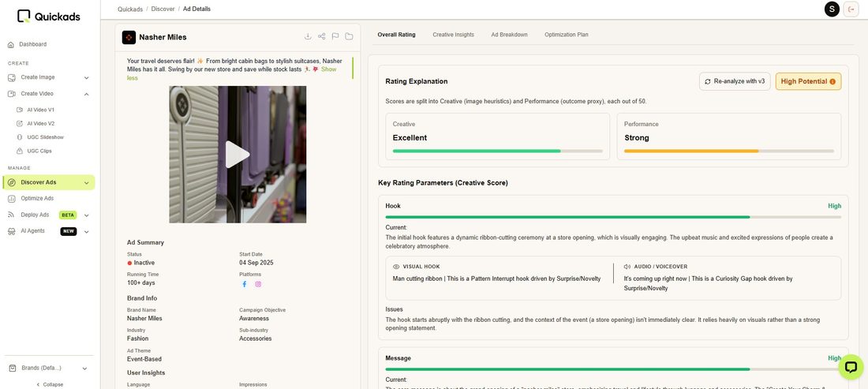The width and height of the screenshot is (868, 389).
Task: Collapse the sidebar
Action: click(x=50, y=384)
